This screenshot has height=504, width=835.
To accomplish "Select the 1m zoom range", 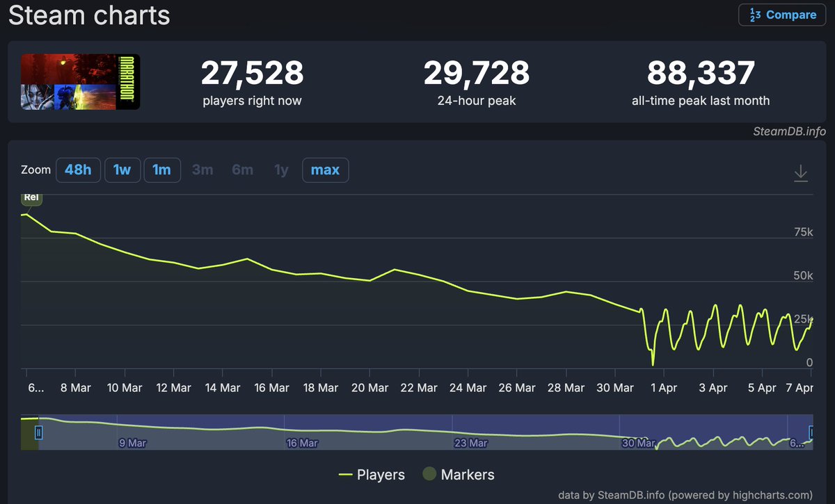I will click(x=162, y=170).
